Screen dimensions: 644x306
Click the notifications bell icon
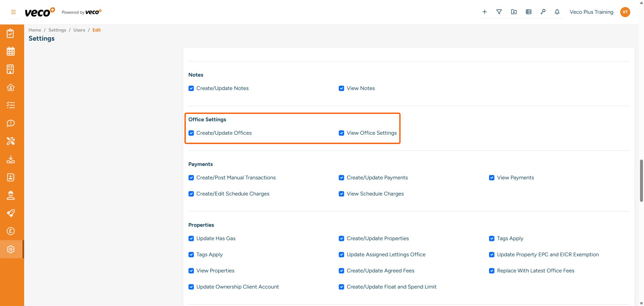(x=557, y=12)
